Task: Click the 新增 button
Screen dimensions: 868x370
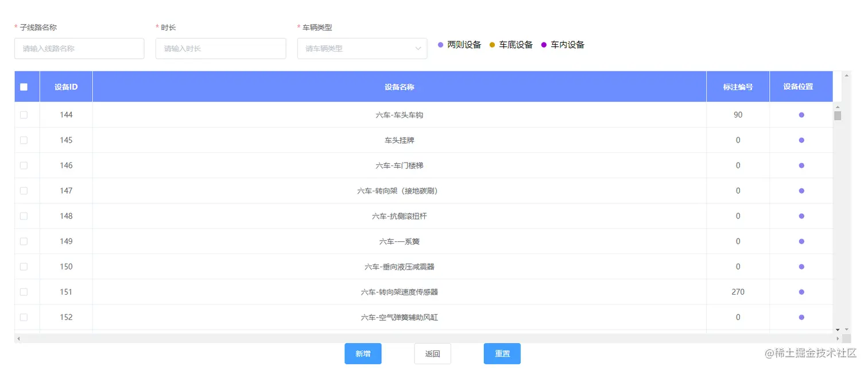Action: click(x=363, y=354)
